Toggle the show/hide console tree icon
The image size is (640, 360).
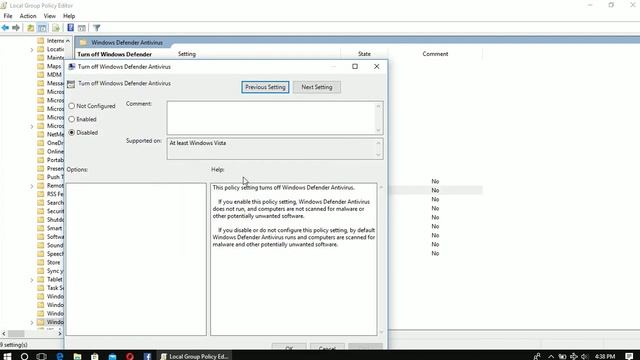[x=42, y=28]
